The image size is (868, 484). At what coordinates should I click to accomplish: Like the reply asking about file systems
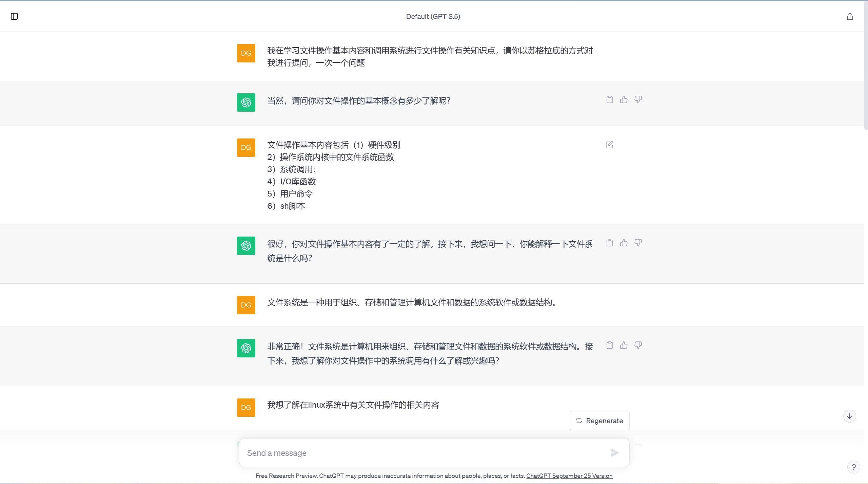coord(624,243)
